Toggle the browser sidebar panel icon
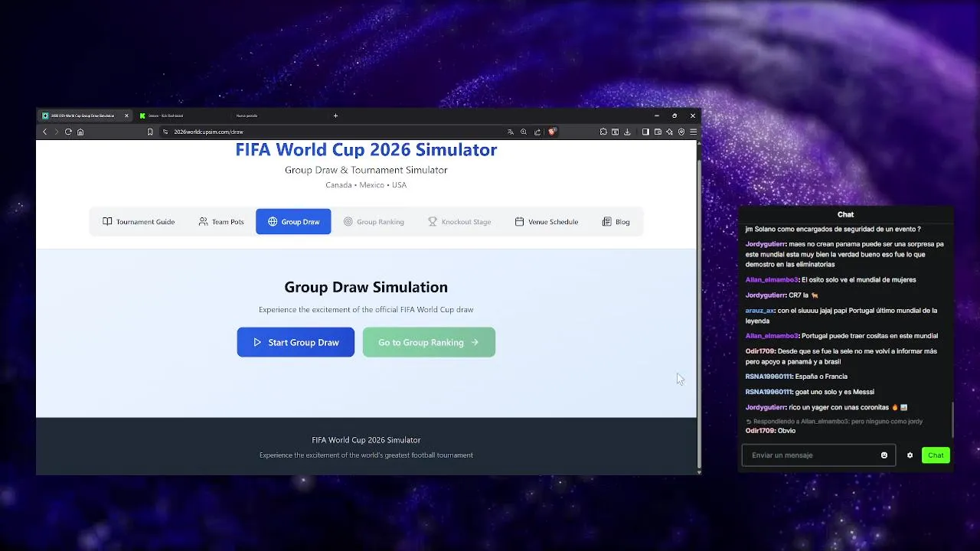Viewport: 980px width, 551px height. coord(645,132)
